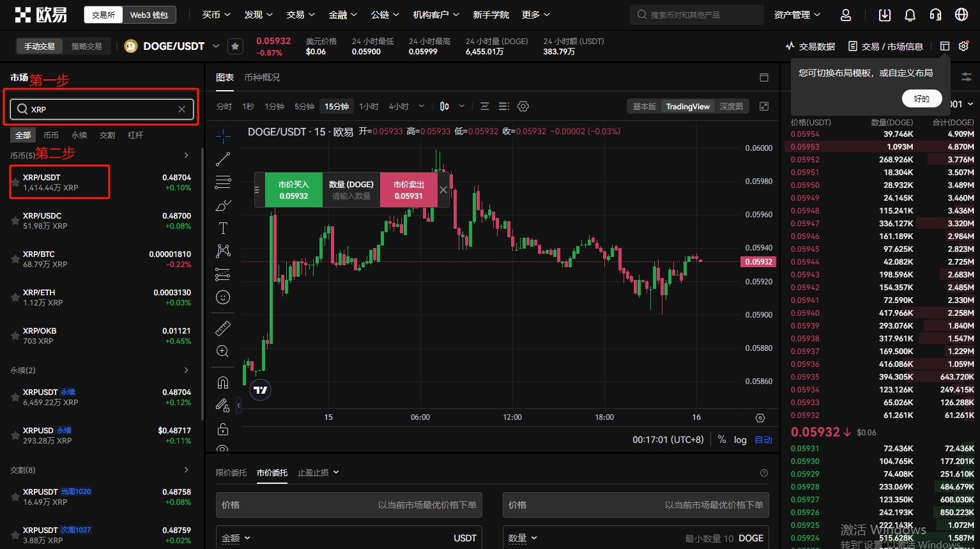Select 1小时 chart interval
The image size is (980, 549).
369,106
